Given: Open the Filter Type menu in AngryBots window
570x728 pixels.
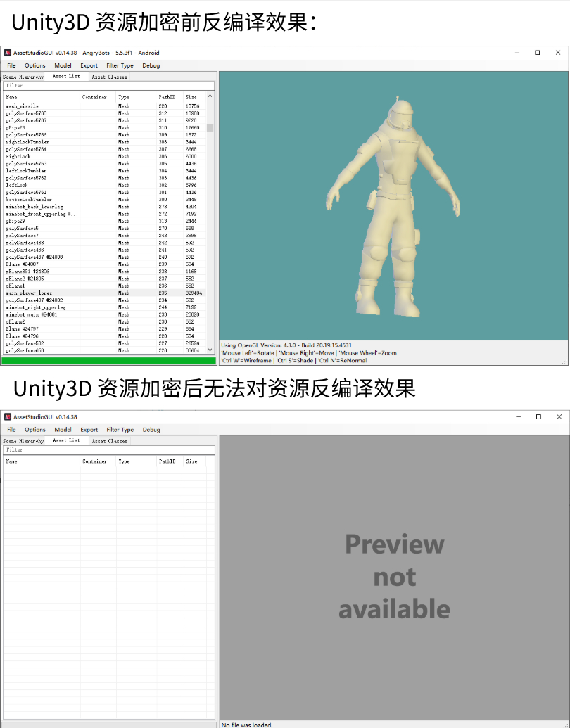Looking at the screenshot, I should point(120,65).
